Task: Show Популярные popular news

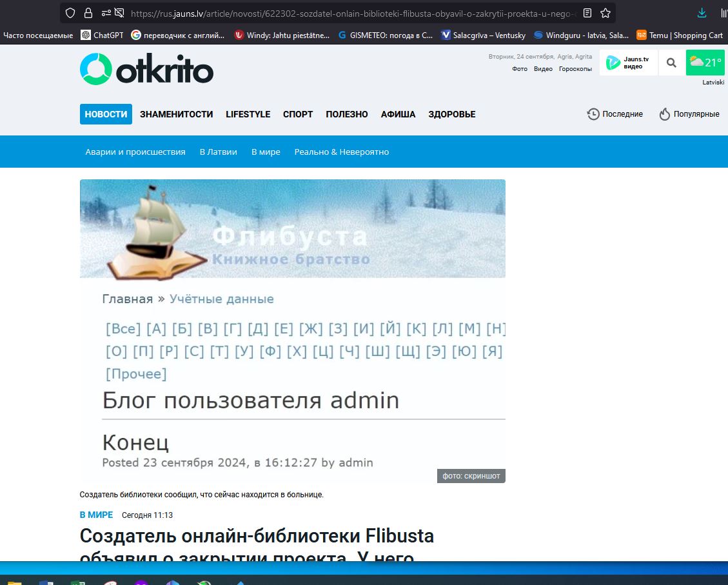Action: pos(689,114)
